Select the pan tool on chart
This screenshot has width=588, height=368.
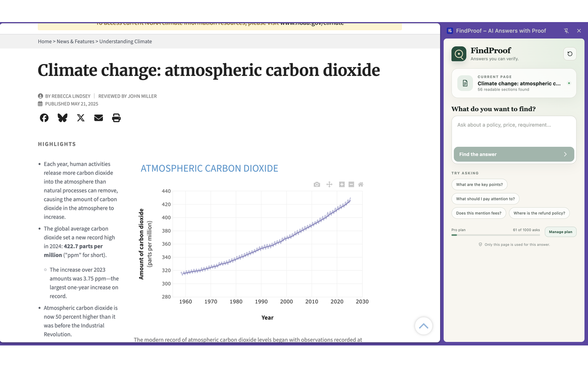tap(329, 184)
